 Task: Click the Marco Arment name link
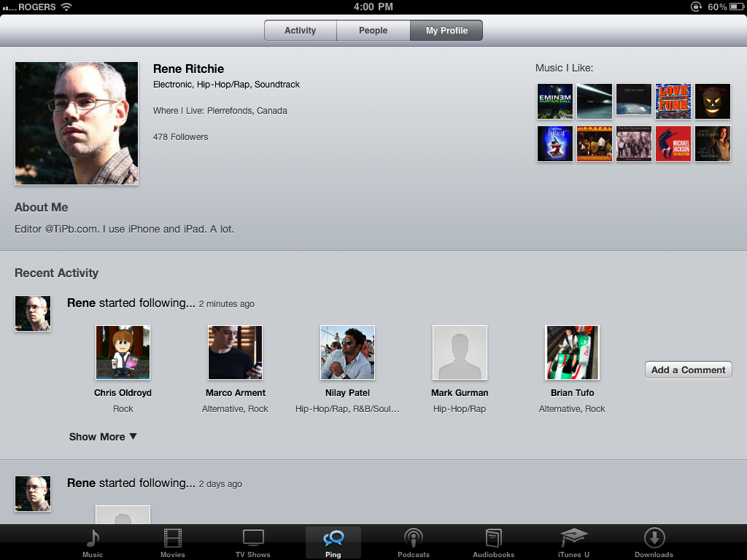click(x=236, y=393)
